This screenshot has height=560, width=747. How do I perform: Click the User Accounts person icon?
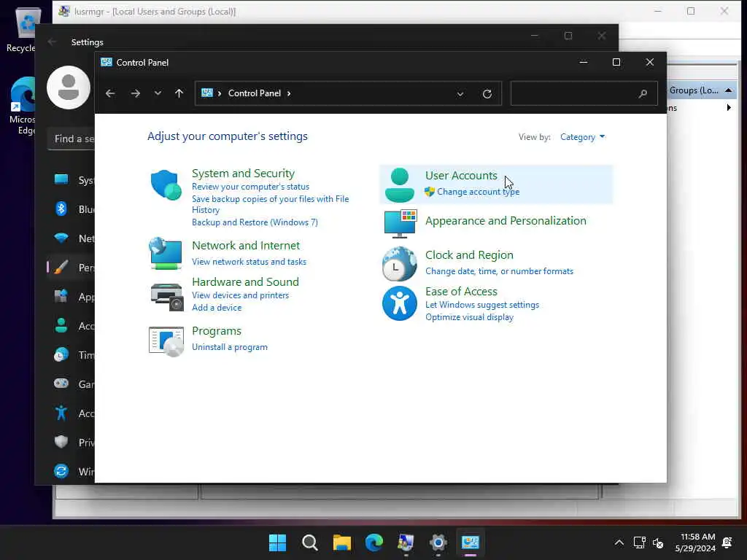(x=399, y=184)
